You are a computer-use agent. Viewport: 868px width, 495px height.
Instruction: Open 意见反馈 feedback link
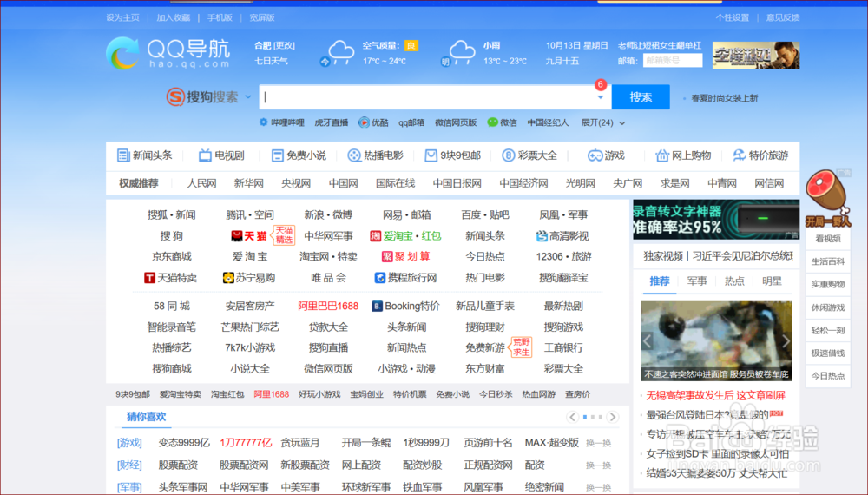point(783,17)
